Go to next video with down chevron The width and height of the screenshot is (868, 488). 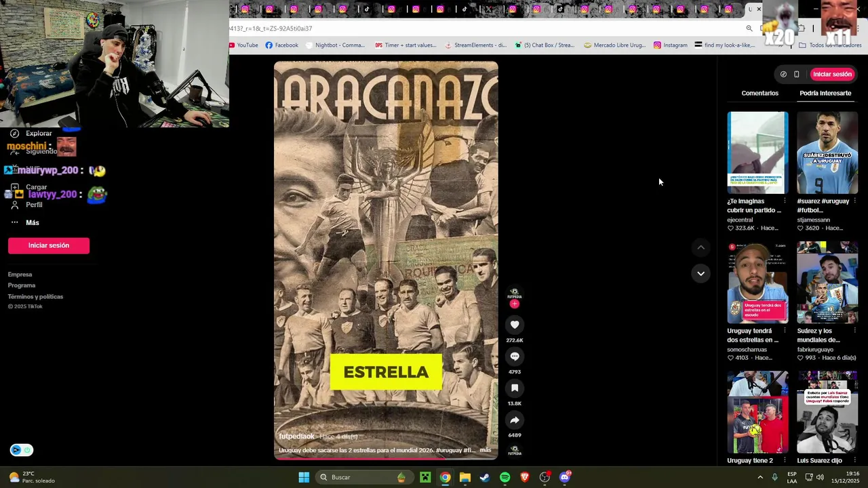coord(701,274)
